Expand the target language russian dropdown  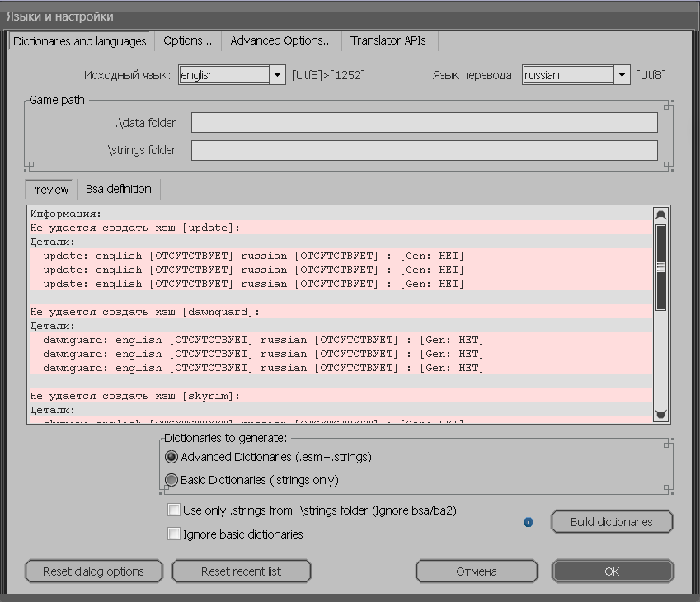click(622, 75)
